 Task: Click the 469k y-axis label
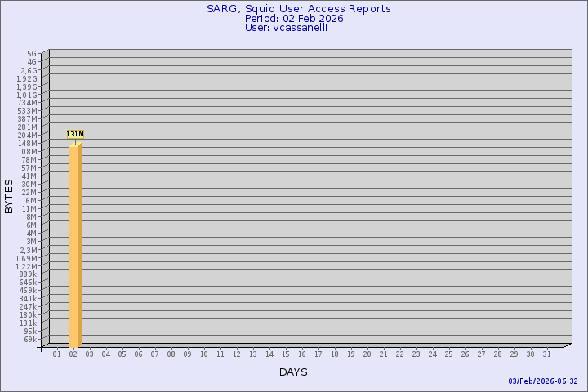(28, 291)
